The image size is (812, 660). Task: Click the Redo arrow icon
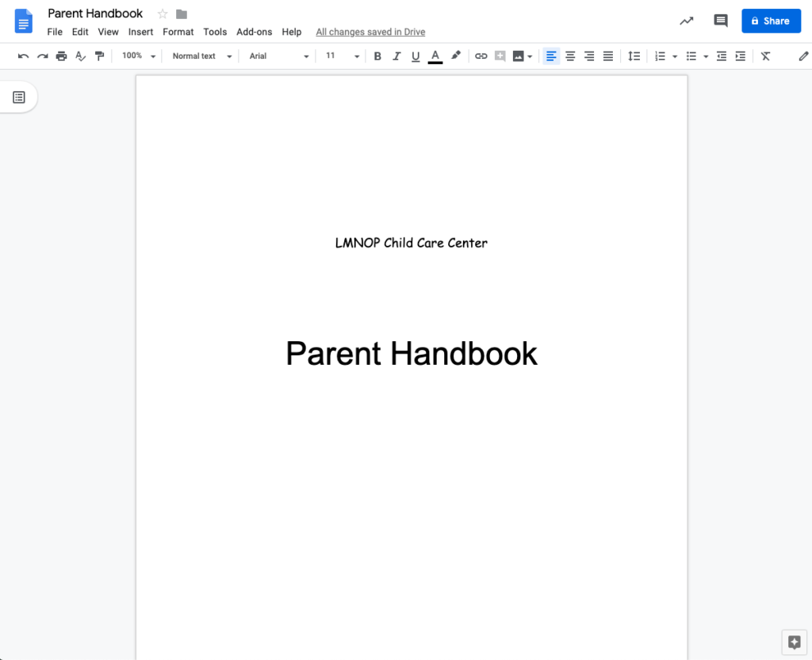point(43,56)
